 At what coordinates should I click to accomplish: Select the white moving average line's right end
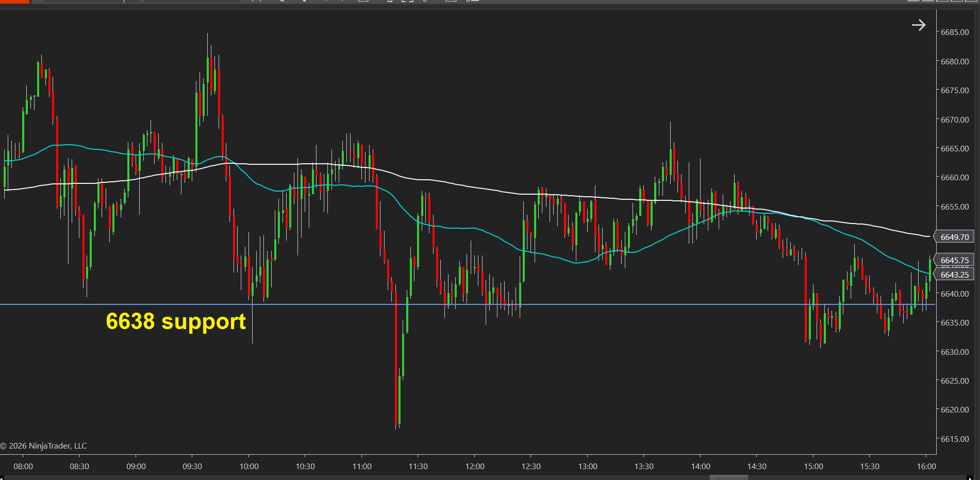pos(928,236)
